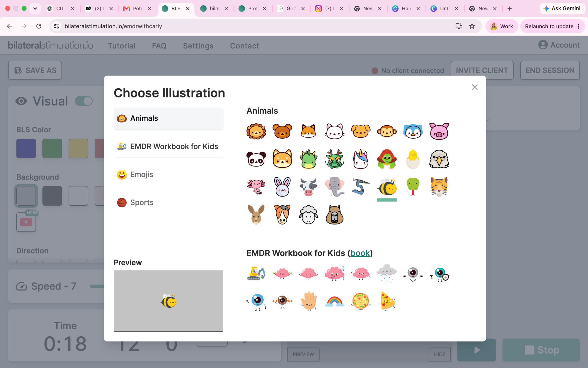Viewport: 588px width, 368px height.
Task: Select the cow illustration
Action: click(x=308, y=187)
